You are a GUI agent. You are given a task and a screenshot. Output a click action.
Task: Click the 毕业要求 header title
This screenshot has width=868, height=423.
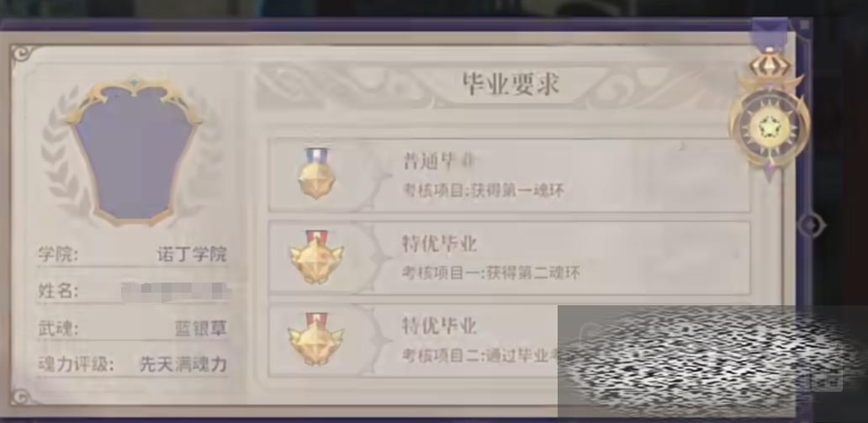click(x=511, y=84)
